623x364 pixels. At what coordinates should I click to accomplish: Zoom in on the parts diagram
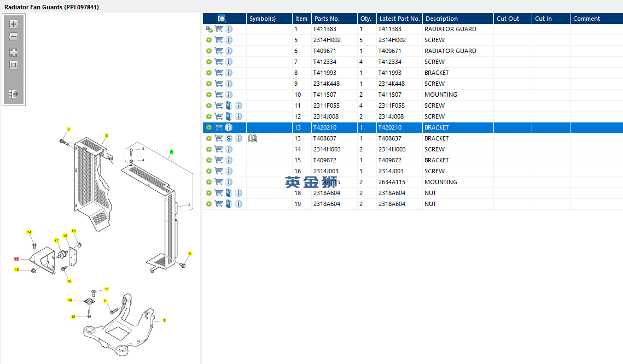click(14, 24)
